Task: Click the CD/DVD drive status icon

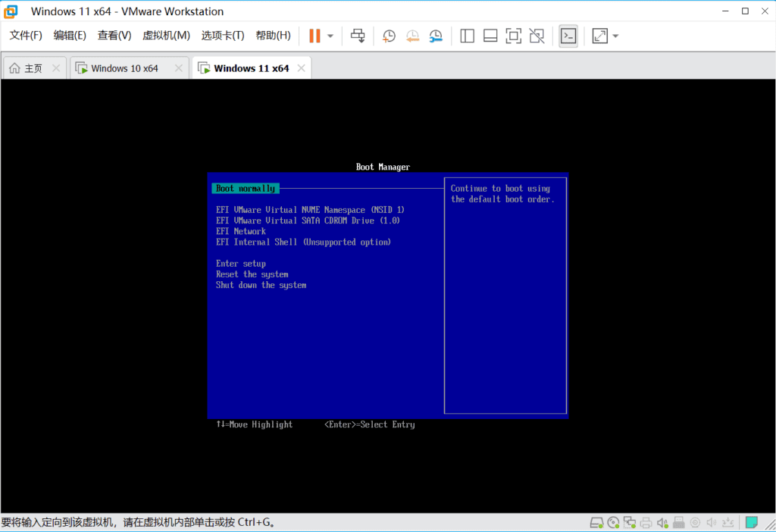Action: pos(613,523)
